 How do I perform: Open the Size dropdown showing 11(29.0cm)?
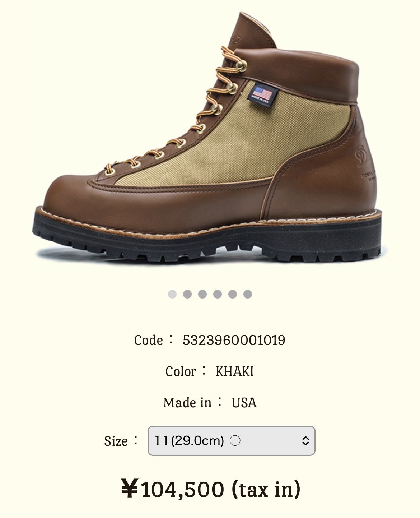[231, 441]
